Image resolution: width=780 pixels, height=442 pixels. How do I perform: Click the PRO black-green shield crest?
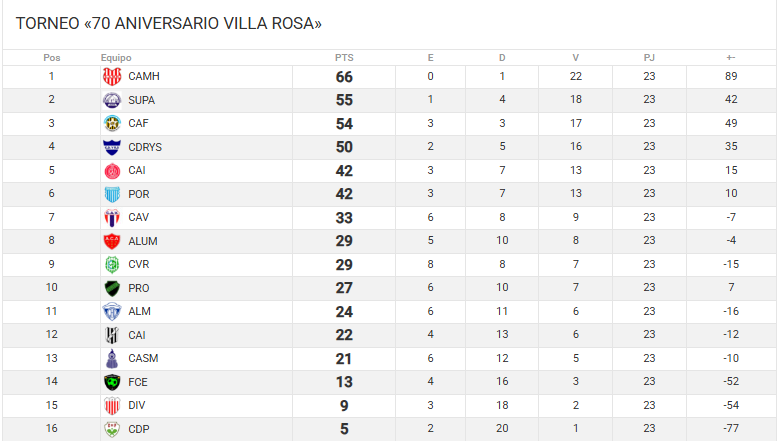[112, 288]
